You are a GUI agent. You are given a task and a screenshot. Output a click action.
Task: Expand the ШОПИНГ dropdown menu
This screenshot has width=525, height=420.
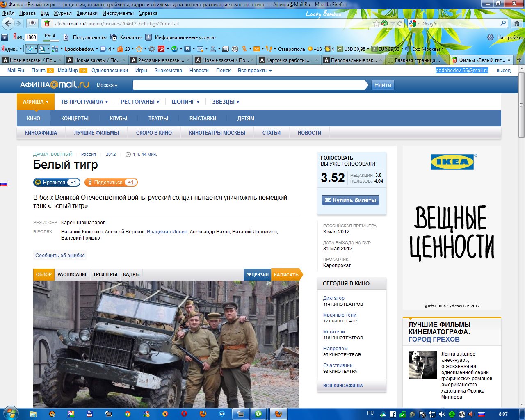click(x=186, y=102)
